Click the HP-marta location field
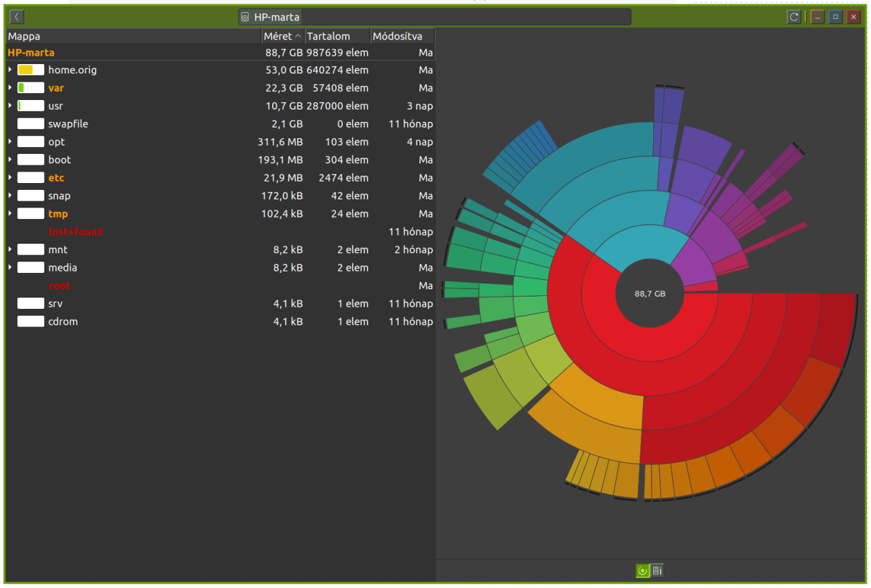 435,17
